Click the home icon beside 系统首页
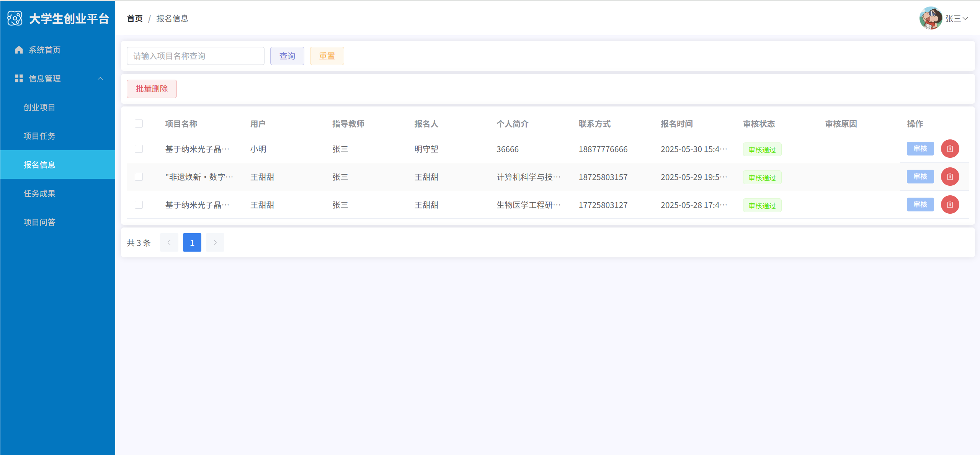980x455 pixels. 19,50
